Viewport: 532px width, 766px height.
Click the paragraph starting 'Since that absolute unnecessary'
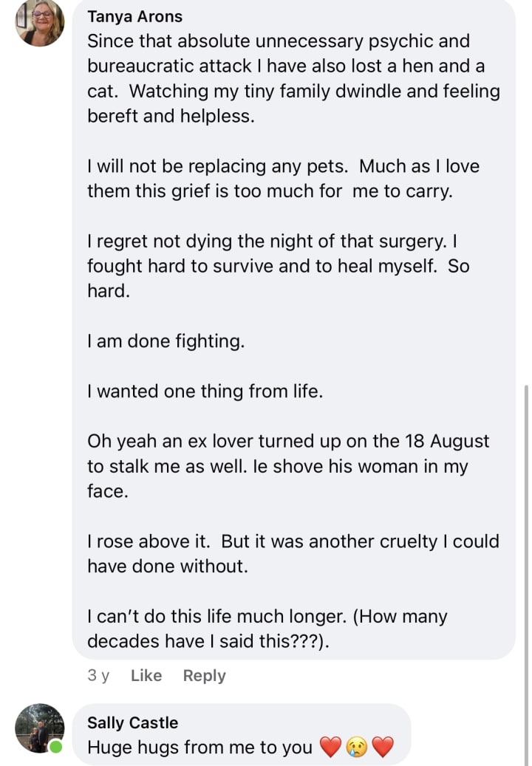coord(293,78)
